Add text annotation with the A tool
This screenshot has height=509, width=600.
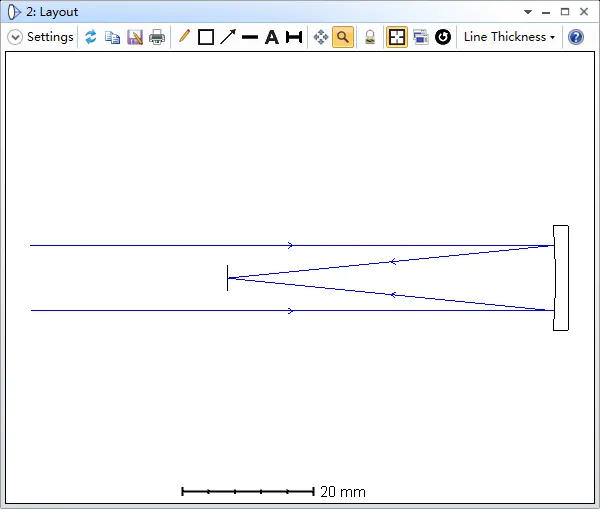point(272,37)
